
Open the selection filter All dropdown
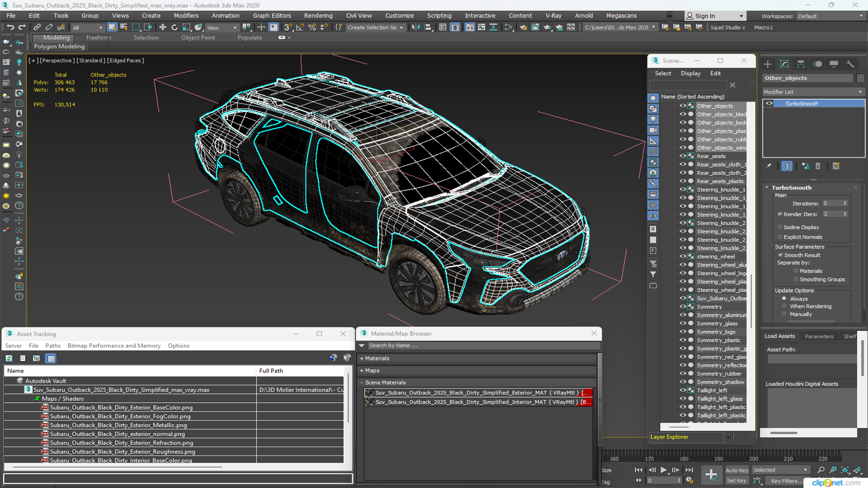(x=88, y=28)
